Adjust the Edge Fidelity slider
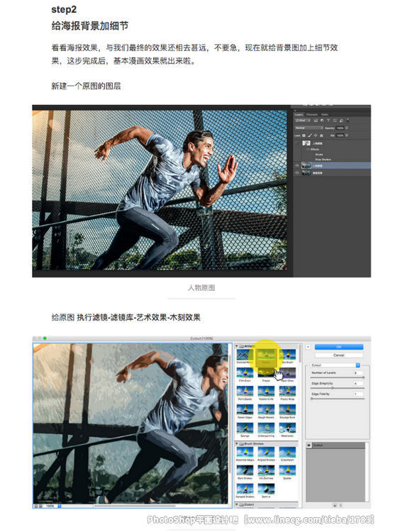 pos(338,399)
